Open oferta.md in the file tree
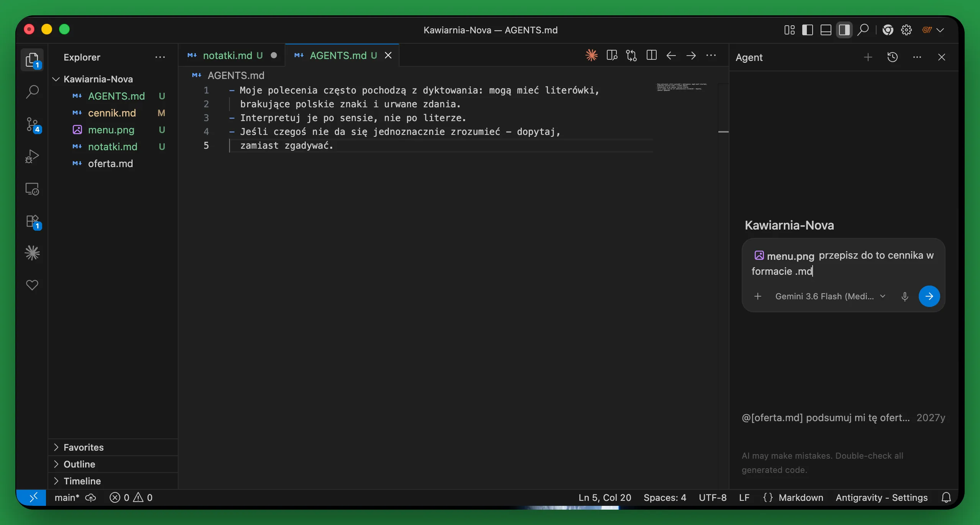The image size is (980, 525). click(x=110, y=163)
